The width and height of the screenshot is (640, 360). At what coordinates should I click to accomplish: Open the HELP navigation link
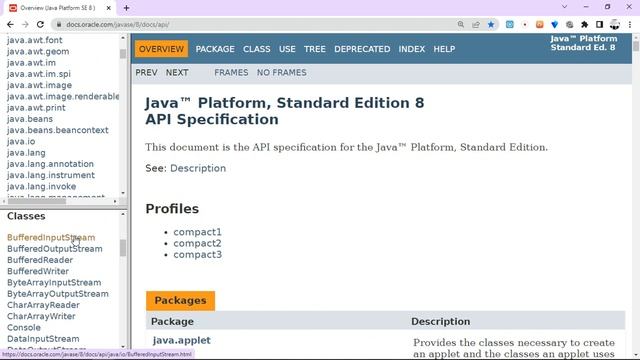[444, 49]
